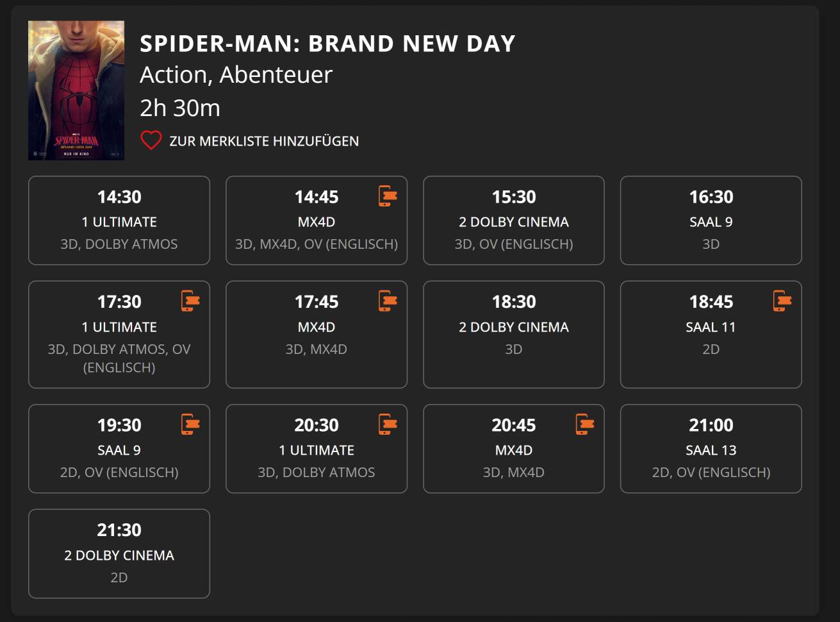Open the Spider-Man movie poster thumbnail
The height and width of the screenshot is (622, 840).
[76, 90]
